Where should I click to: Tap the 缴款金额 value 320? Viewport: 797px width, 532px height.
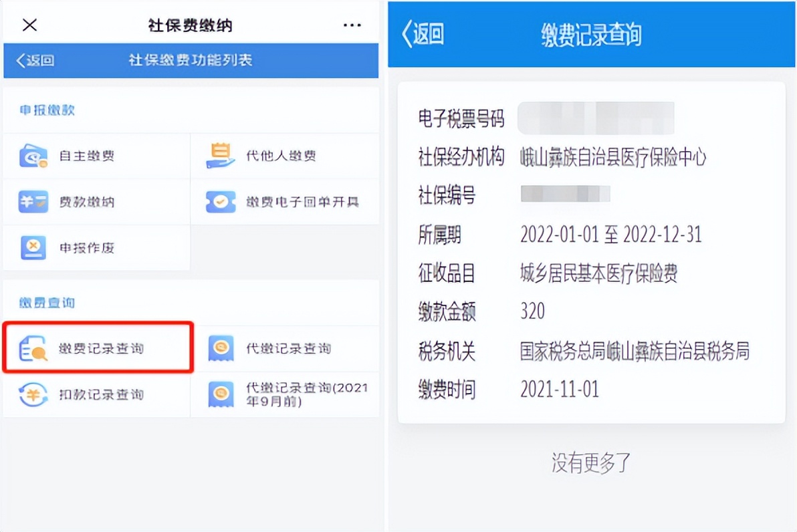pyautogui.click(x=532, y=311)
